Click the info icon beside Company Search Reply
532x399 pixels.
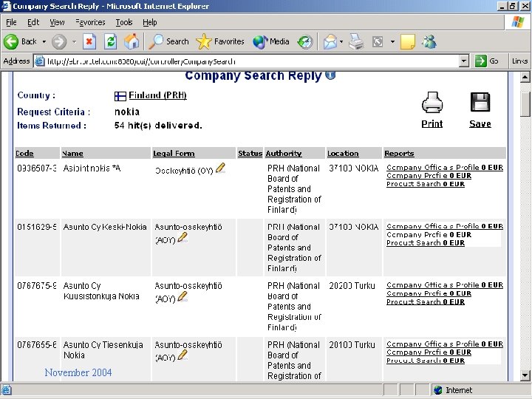pos(330,75)
